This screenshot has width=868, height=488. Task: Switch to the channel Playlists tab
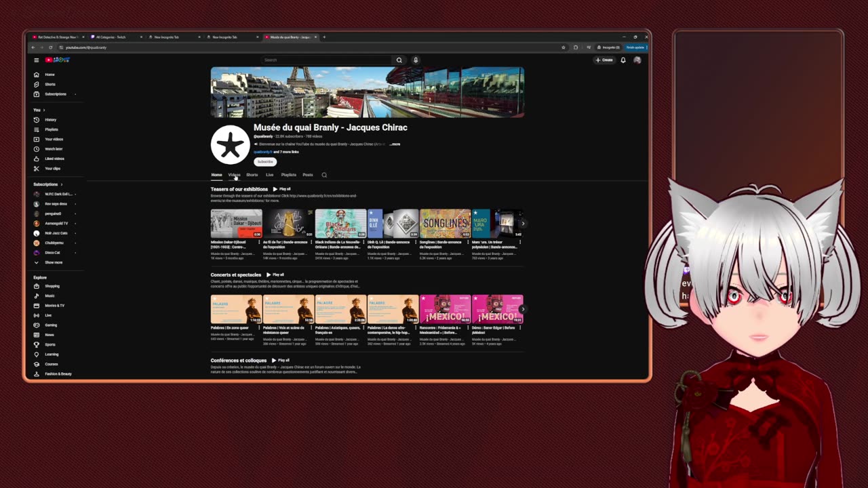click(x=289, y=175)
